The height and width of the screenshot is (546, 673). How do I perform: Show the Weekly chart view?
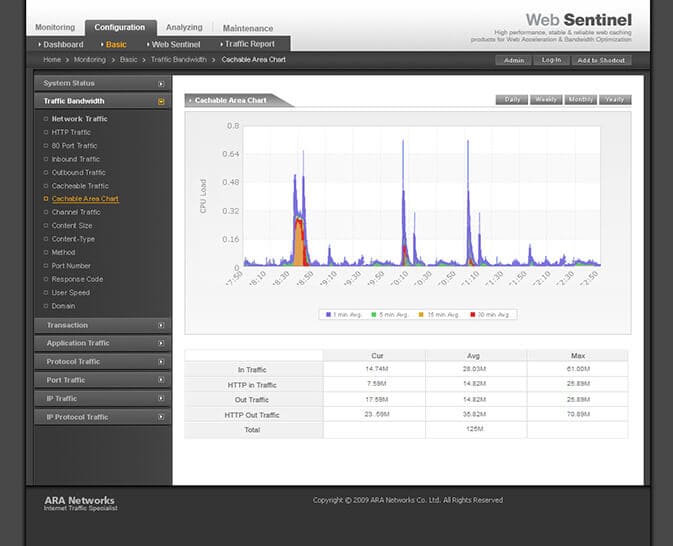pos(546,100)
